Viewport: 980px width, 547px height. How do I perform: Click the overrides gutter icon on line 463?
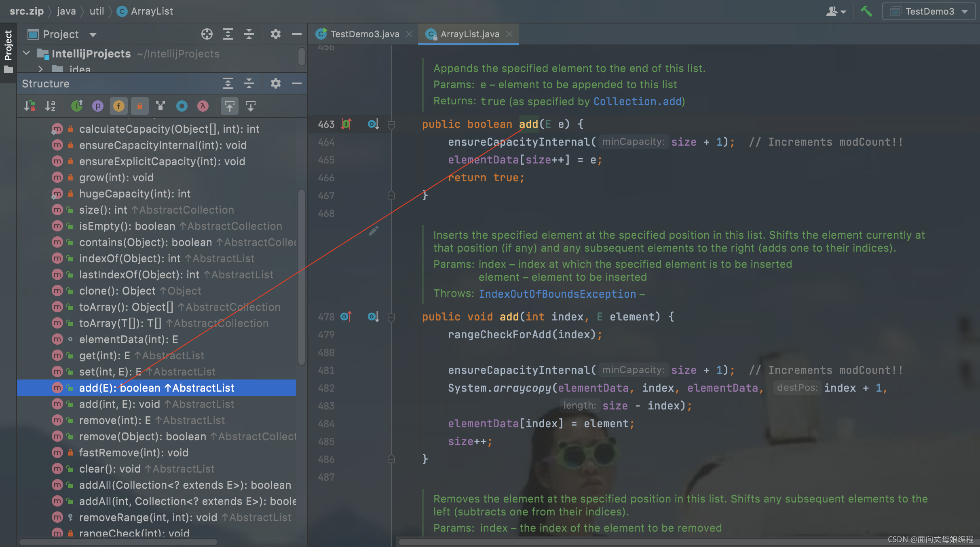[x=346, y=124]
